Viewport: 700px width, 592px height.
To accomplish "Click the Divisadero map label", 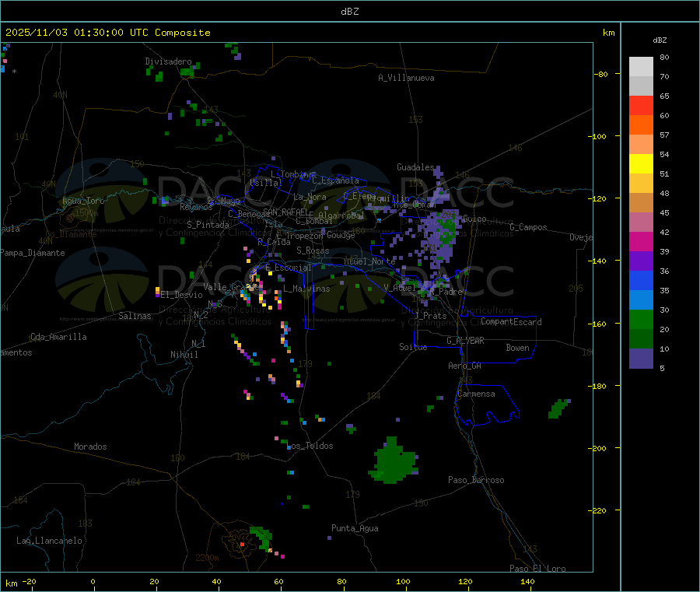I will (x=168, y=61).
